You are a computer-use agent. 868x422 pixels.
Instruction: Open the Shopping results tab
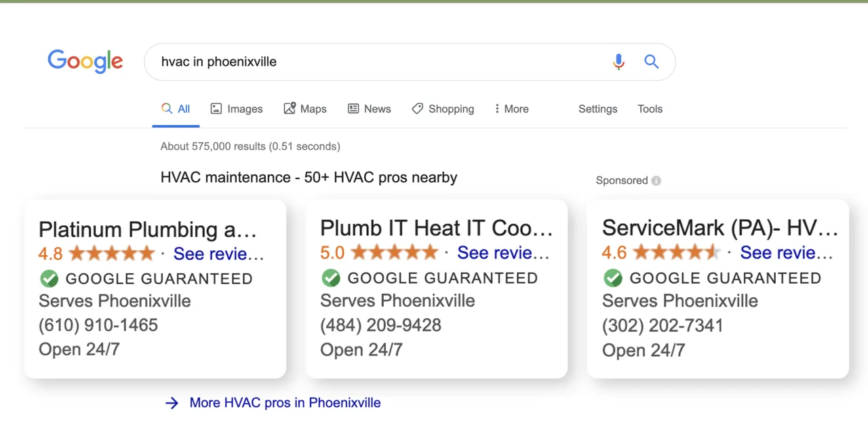click(x=443, y=109)
